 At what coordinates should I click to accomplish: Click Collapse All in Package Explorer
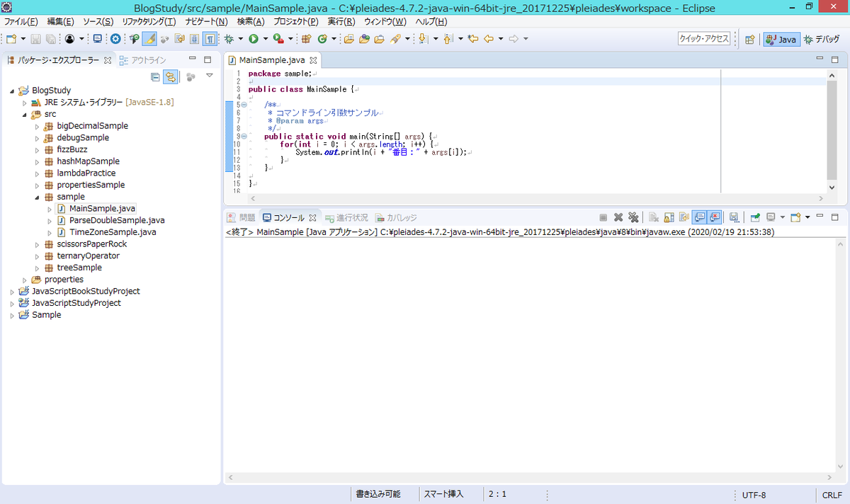156,76
